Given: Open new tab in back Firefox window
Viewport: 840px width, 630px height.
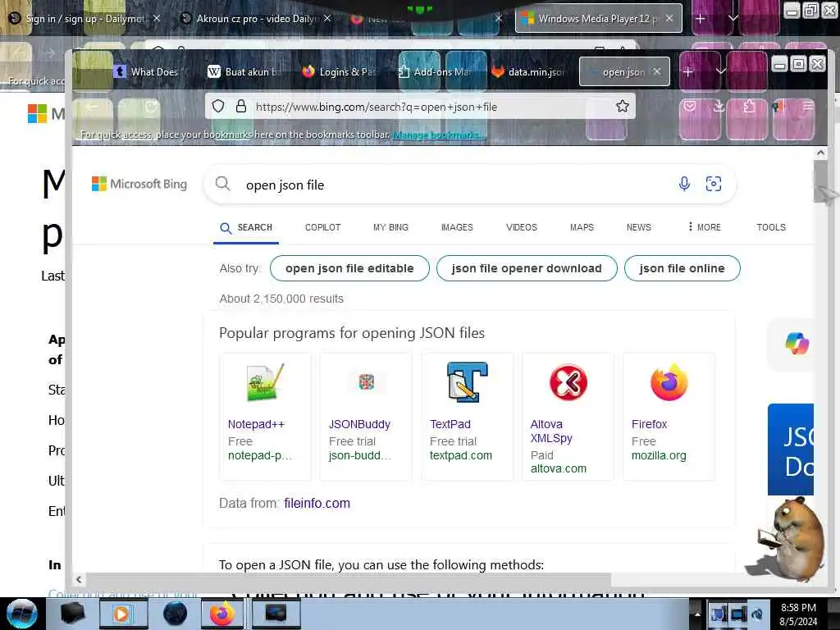Looking at the screenshot, I should pyautogui.click(x=701, y=18).
